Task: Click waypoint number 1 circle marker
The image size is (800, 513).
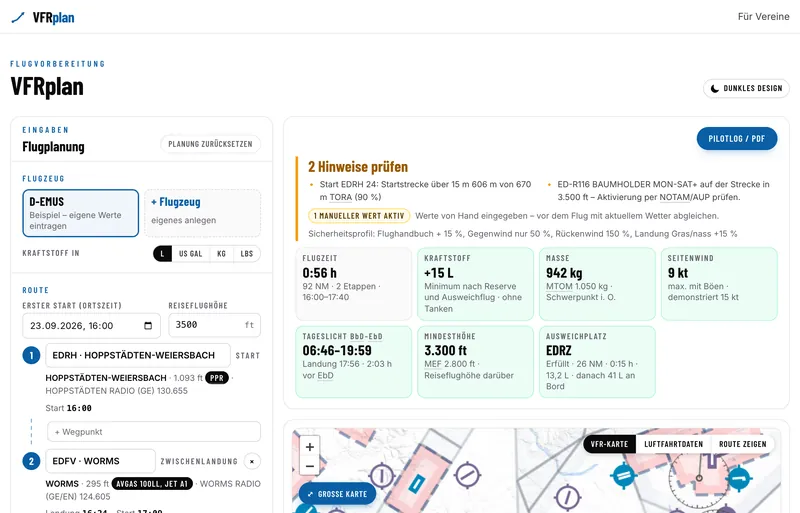Action: point(31,355)
